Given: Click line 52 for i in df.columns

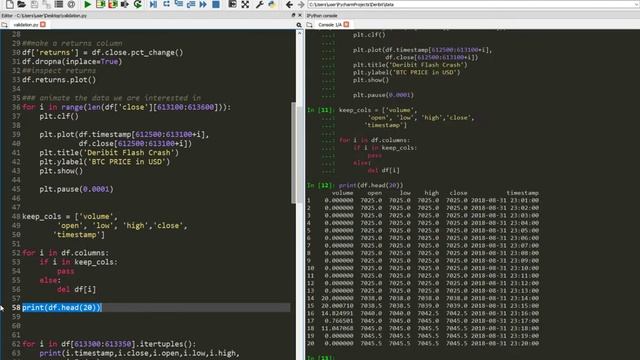Looking at the screenshot, I should point(66,253).
